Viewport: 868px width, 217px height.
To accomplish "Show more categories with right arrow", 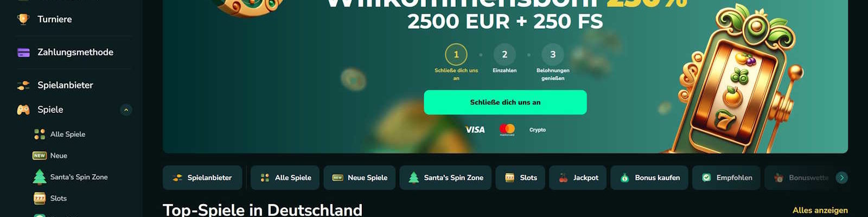I will (x=841, y=177).
